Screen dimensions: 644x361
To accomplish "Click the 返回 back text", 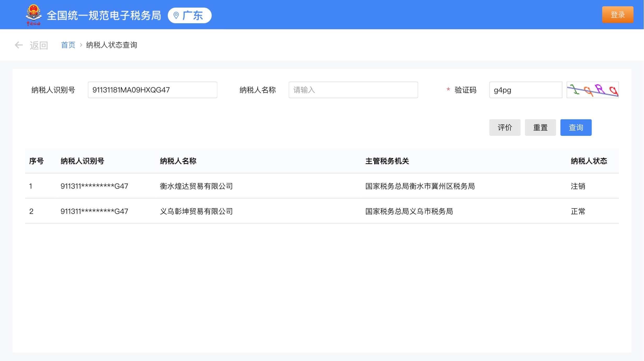I will tap(39, 45).
